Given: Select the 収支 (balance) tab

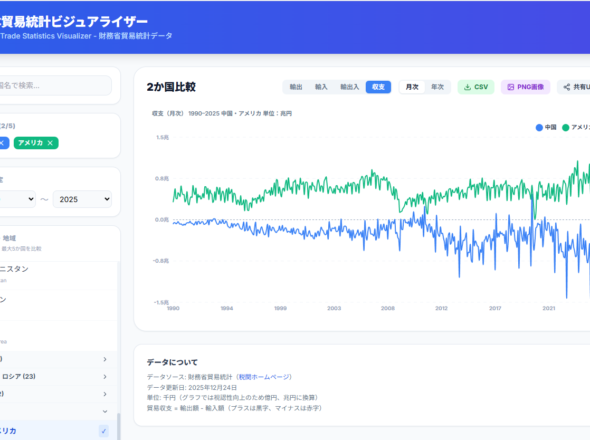Looking at the screenshot, I should pos(378,87).
